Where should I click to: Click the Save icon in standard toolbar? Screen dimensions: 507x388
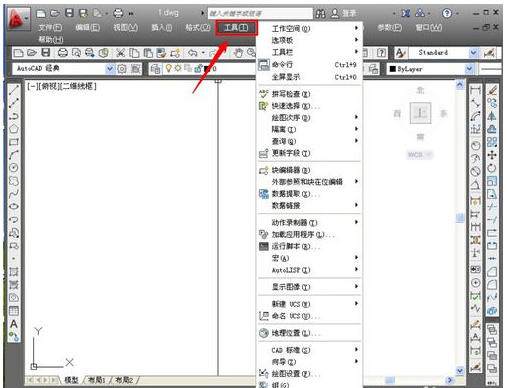click(46, 53)
